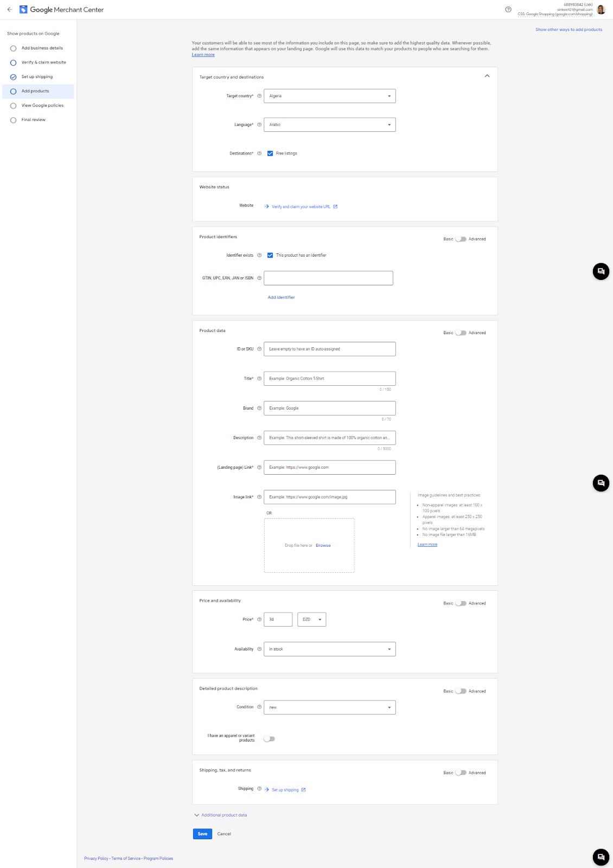
Task: Uncheck 'This product has an identifier'
Action: [x=270, y=255]
